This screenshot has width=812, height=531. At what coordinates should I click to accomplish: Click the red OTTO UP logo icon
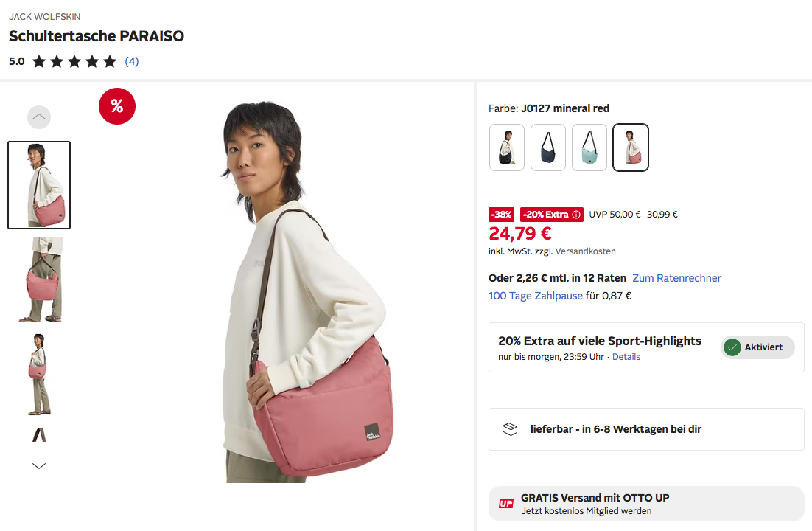pos(506,504)
